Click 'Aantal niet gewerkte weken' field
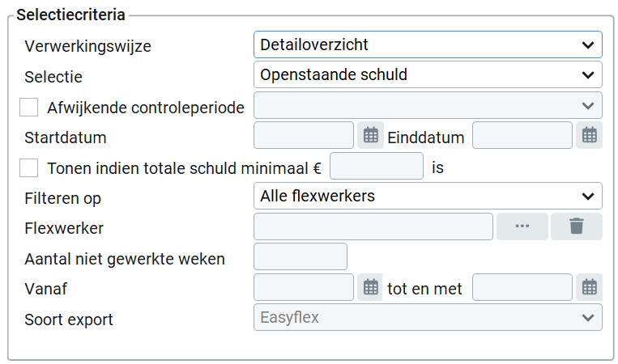Image resolution: width=618 pixels, height=364 pixels. tap(300, 256)
